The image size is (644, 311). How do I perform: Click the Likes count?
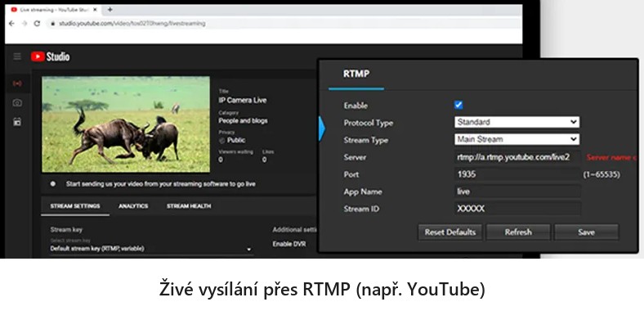click(x=264, y=160)
